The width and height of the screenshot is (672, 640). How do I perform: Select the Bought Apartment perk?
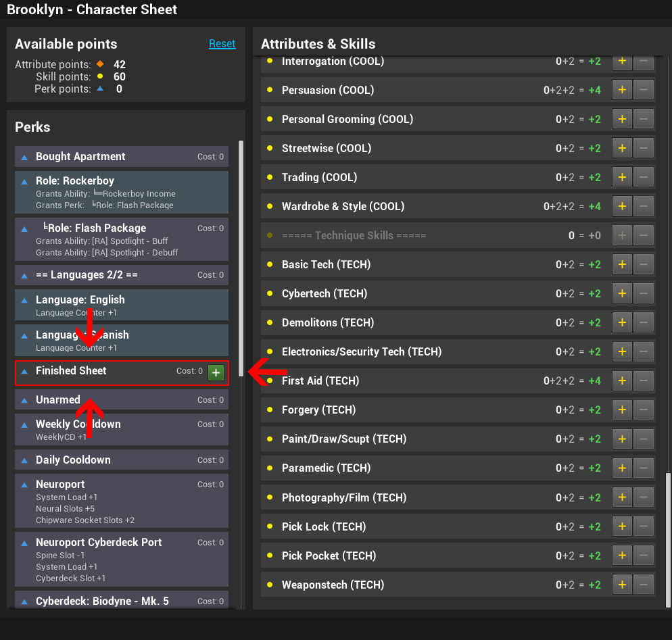coord(122,157)
